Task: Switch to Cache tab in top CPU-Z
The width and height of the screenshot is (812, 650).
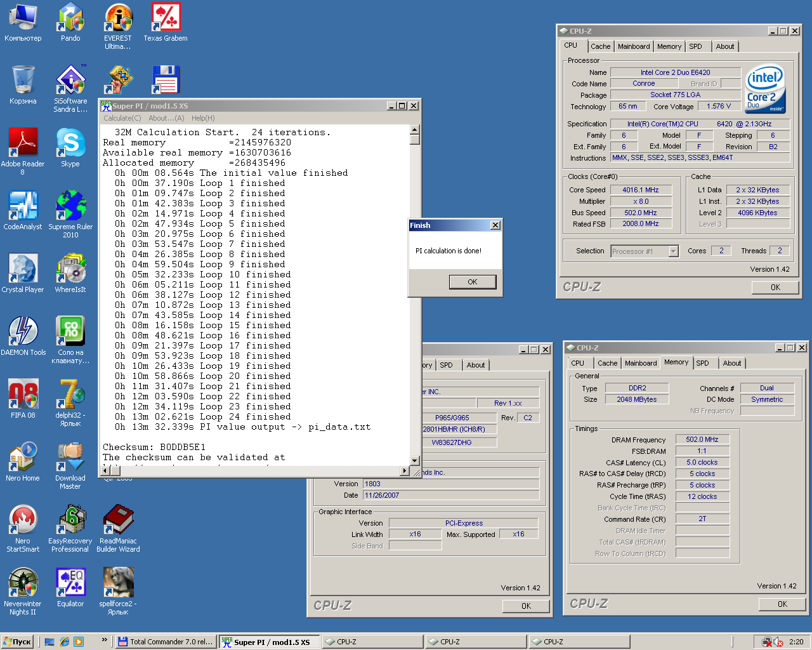Action: (x=600, y=46)
